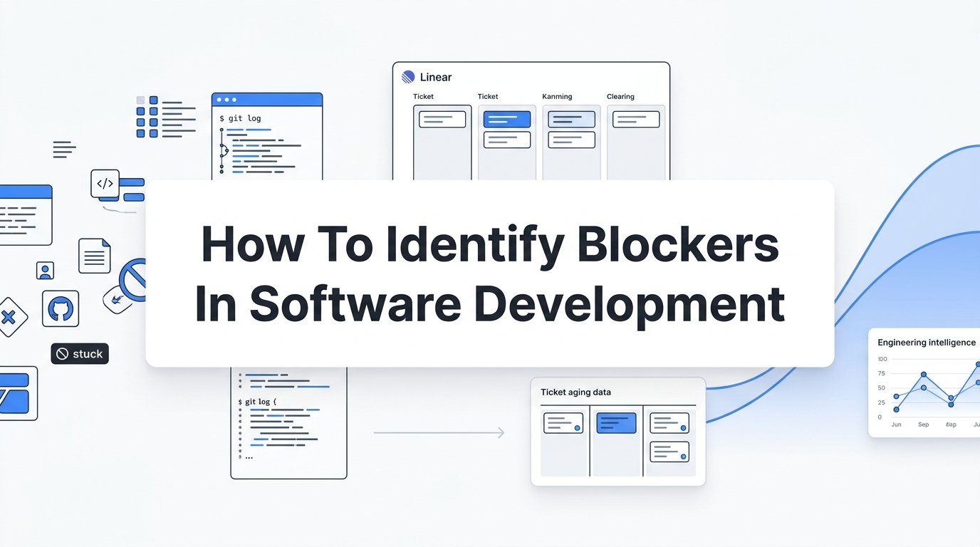Click the Linear logo icon
Viewport: 980px width, 547px height.
click(408, 77)
